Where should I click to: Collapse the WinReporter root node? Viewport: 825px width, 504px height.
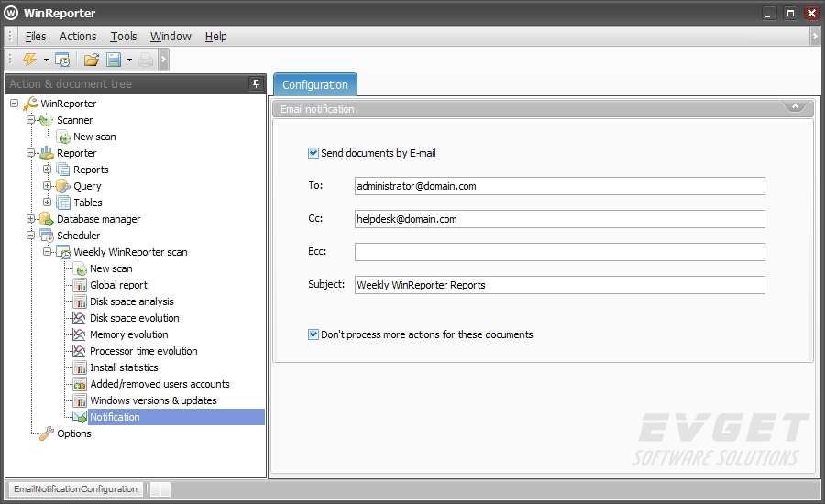click(14, 104)
